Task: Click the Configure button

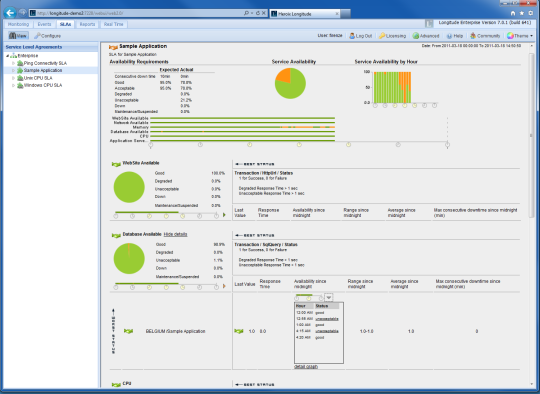Action: tap(48, 36)
